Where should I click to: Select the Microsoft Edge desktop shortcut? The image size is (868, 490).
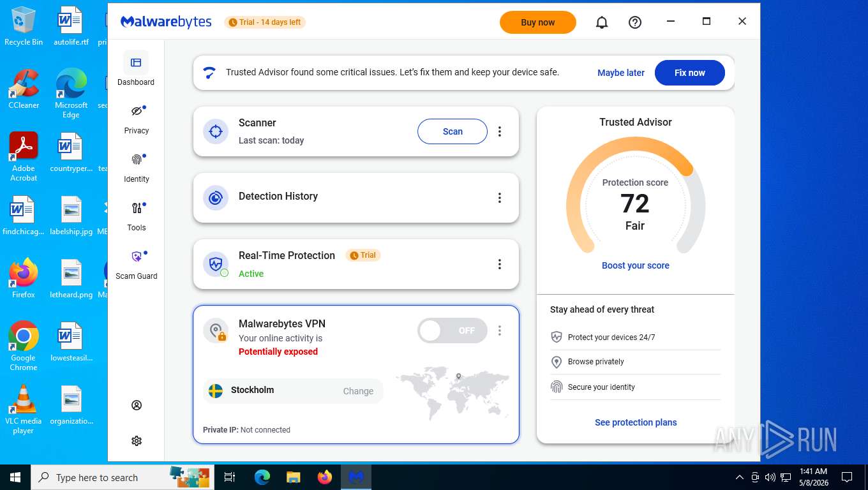coord(71,93)
